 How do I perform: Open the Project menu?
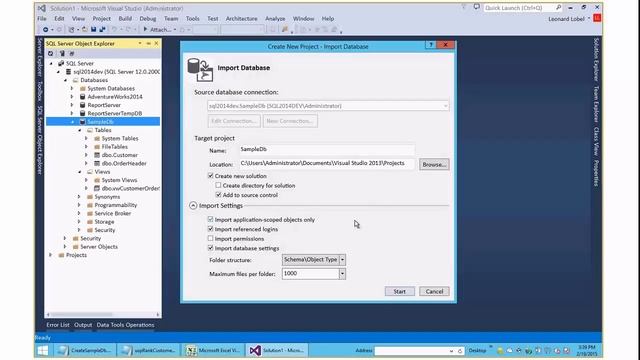coord(102,19)
